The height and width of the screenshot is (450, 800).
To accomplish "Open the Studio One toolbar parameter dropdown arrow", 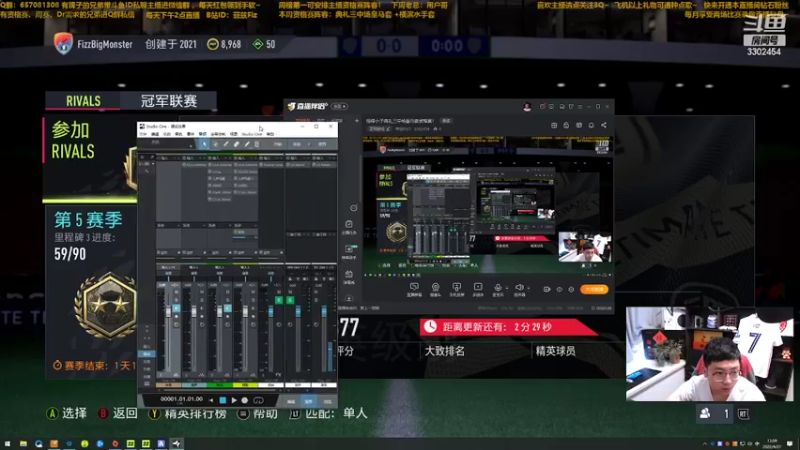I will (x=191, y=146).
